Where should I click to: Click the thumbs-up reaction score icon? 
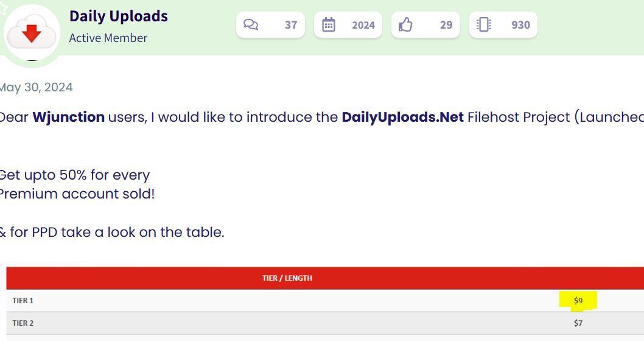click(405, 24)
